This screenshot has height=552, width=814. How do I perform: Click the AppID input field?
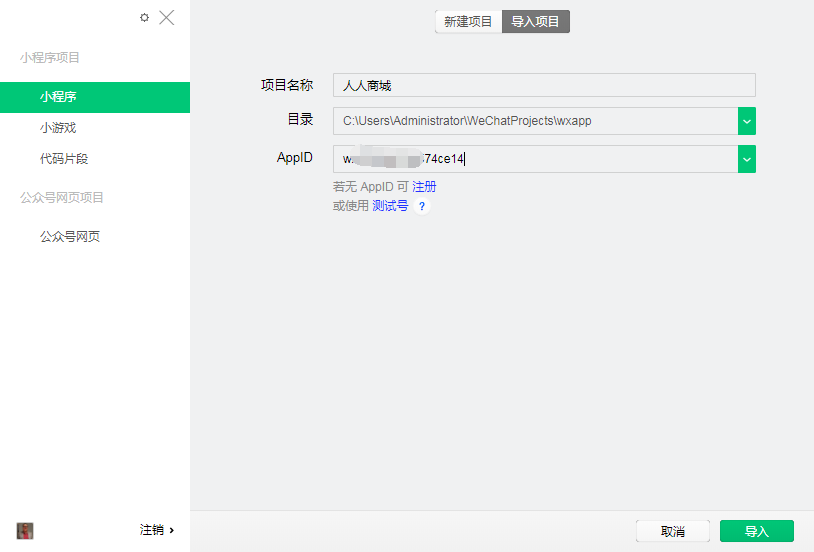coord(535,159)
